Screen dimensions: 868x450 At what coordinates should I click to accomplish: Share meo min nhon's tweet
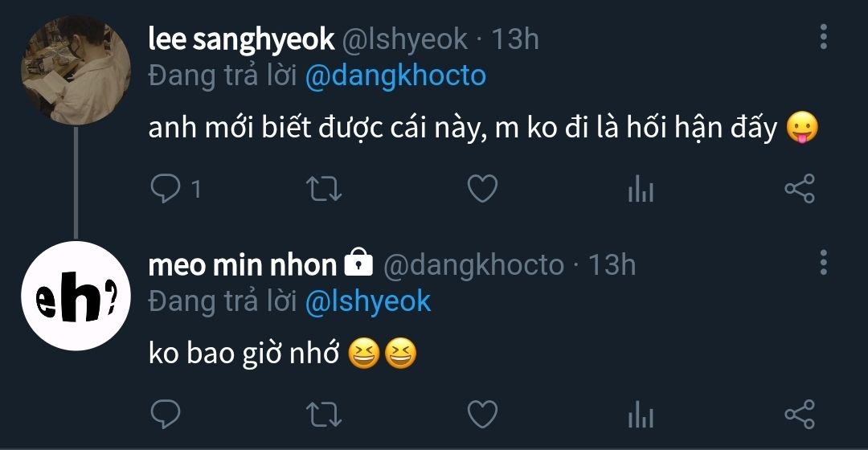coord(799,414)
